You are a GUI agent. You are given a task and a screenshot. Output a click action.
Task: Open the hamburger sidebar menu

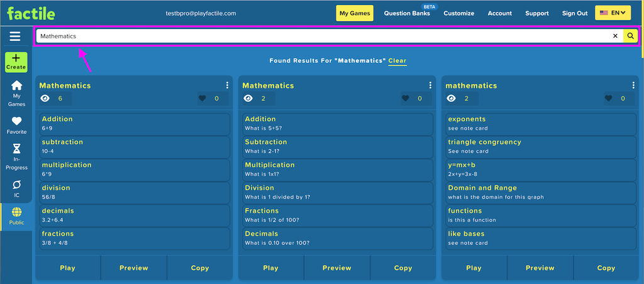[15, 36]
